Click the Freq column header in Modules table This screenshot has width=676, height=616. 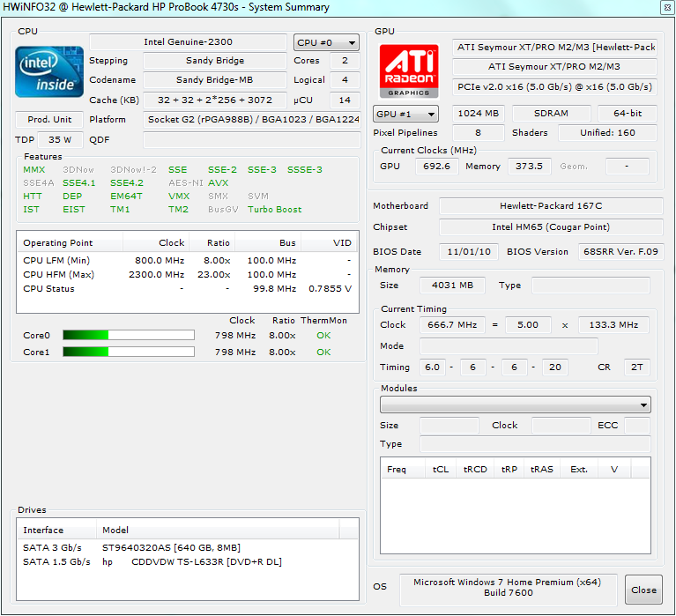pyautogui.click(x=403, y=469)
